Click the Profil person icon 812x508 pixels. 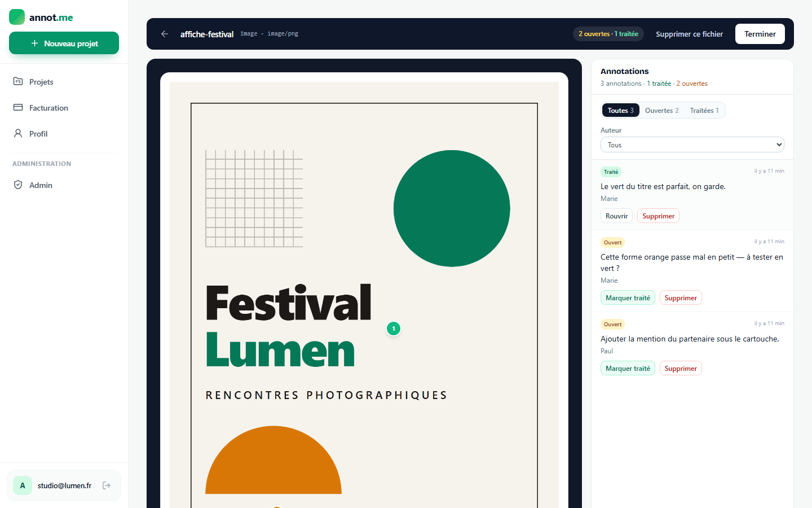(18, 133)
